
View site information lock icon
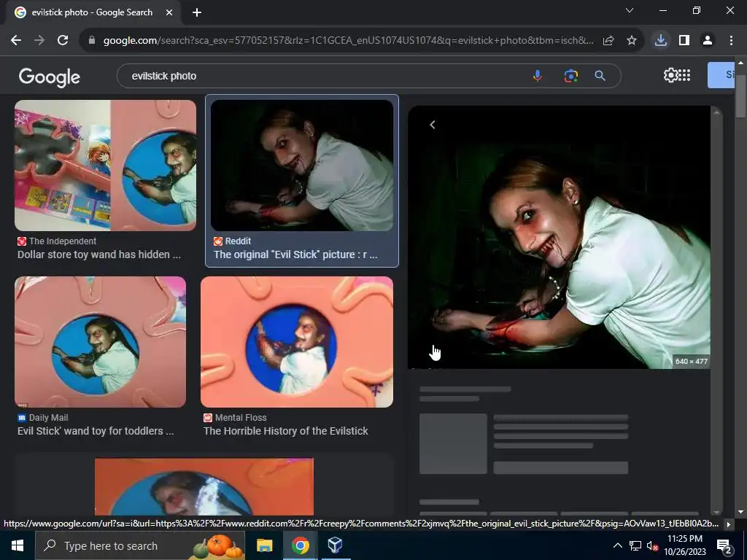[92, 41]
